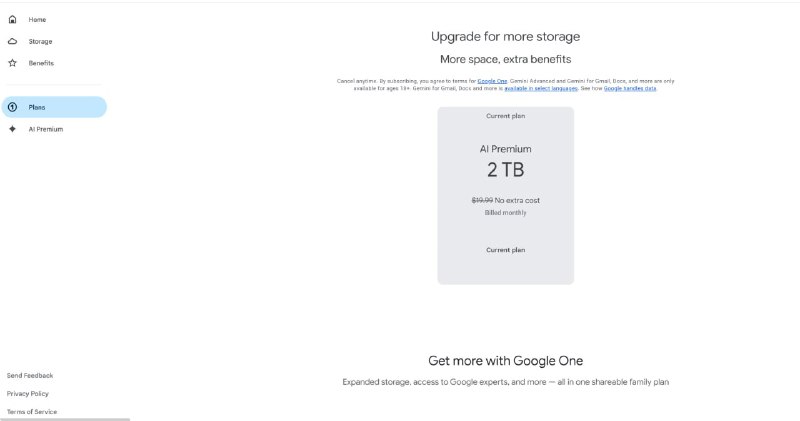Click the Plans circled-one icon
Viewport: 800px width, 421px height.
[x=12, y=107]
